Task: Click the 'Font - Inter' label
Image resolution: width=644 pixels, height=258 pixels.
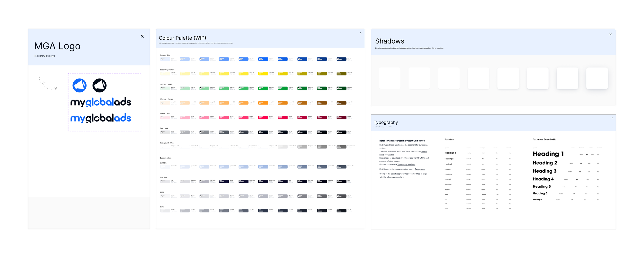Action: (x=450, y=140)
